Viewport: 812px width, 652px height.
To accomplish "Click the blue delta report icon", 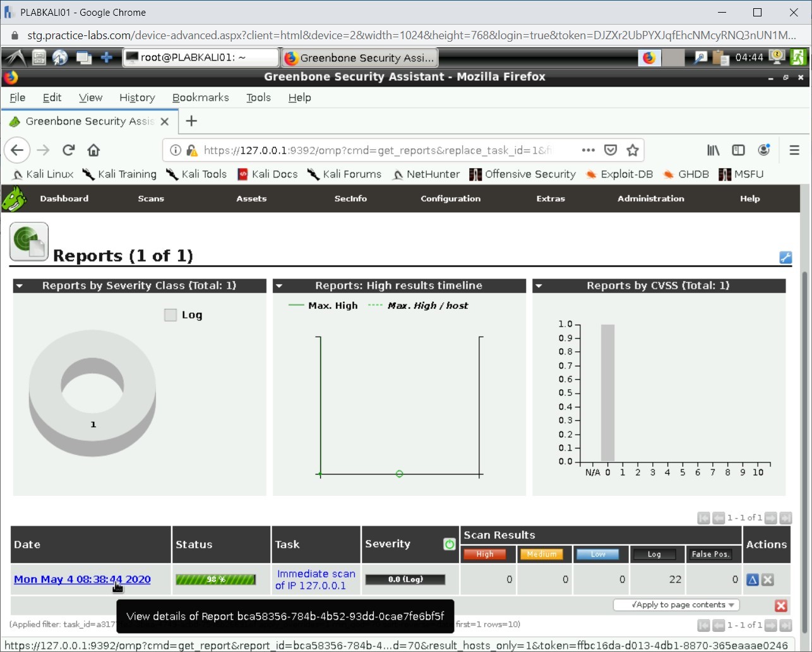I will click(753, 579).
